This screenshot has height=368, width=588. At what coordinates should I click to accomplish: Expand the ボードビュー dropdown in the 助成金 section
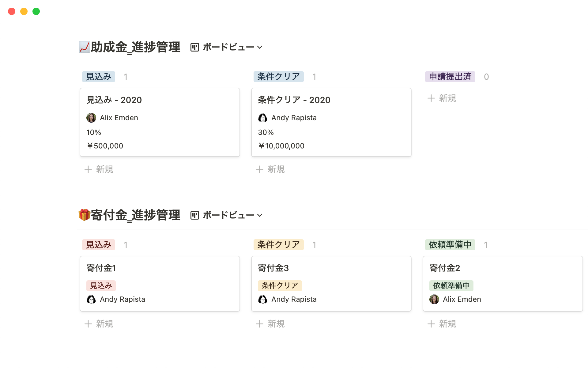pyautogui.click(x=260, y=47)
